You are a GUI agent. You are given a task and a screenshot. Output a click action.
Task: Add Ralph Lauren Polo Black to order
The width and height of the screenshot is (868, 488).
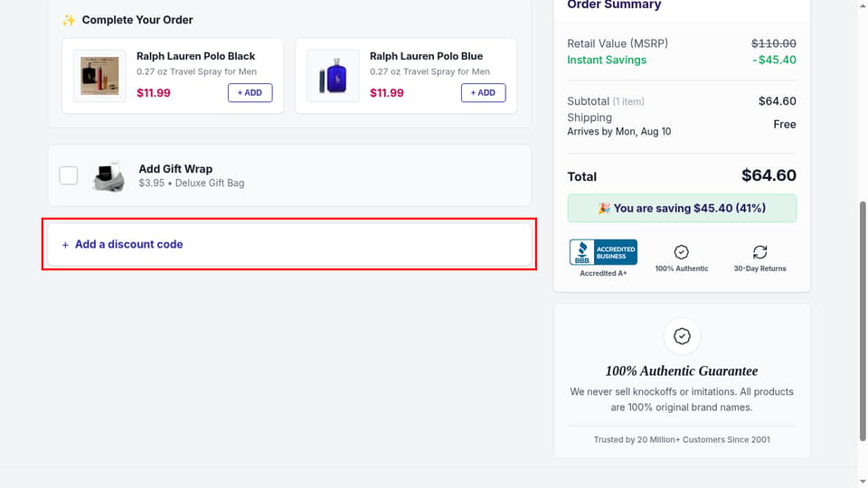click(250, 93)
